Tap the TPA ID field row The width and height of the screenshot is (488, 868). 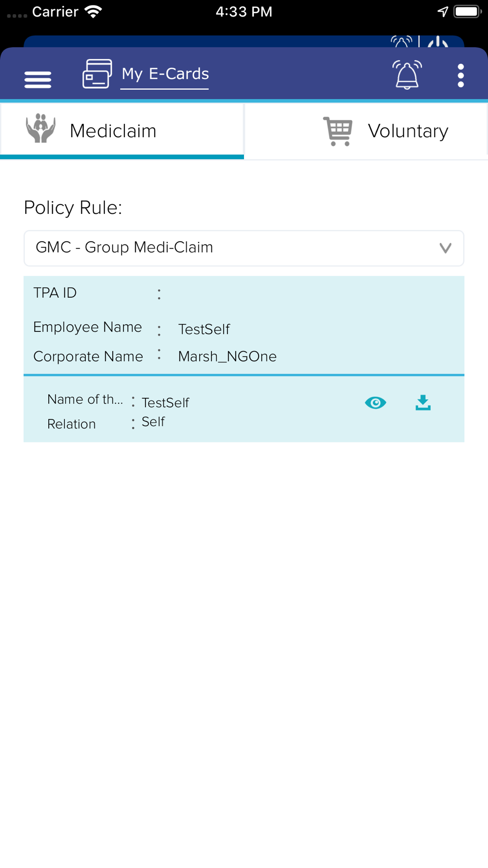point(244,293)
